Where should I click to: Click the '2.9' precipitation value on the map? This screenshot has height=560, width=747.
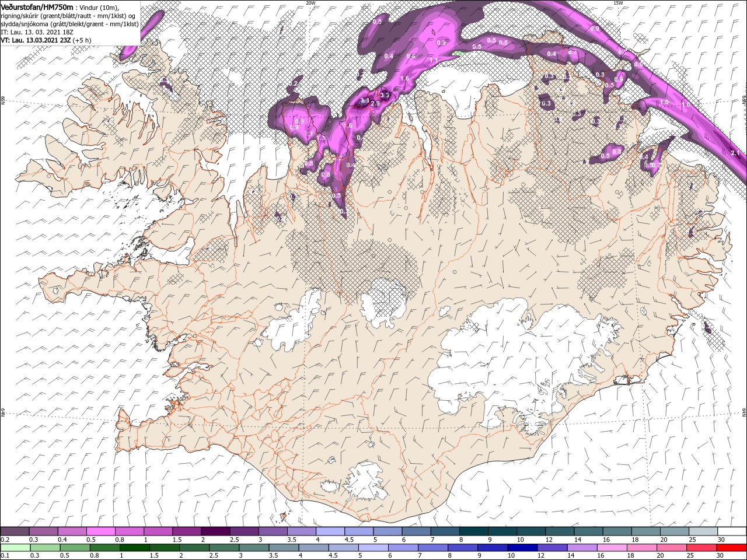point(375,103)
